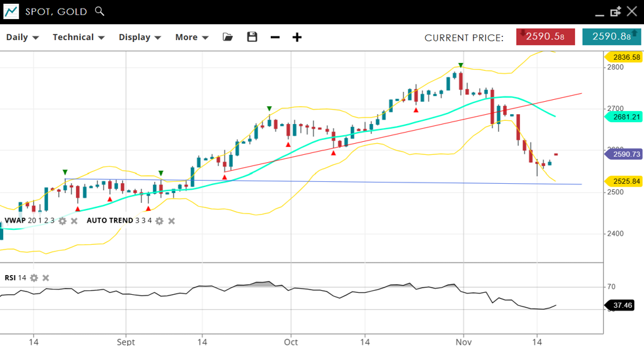This screenshot has height=346, width=644.
Task: Expand the Technical indicators dropdown
Action: click(79, 37)
